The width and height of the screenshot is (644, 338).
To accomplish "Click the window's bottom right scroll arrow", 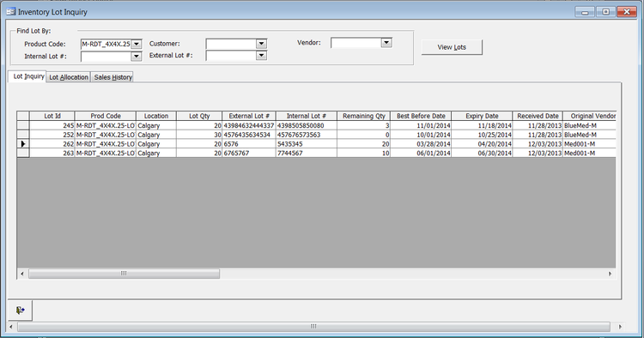I will (x=620, y=327).
